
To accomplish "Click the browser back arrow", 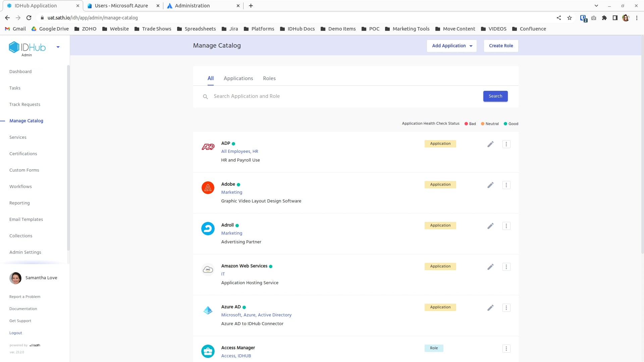I will (7, 18).
